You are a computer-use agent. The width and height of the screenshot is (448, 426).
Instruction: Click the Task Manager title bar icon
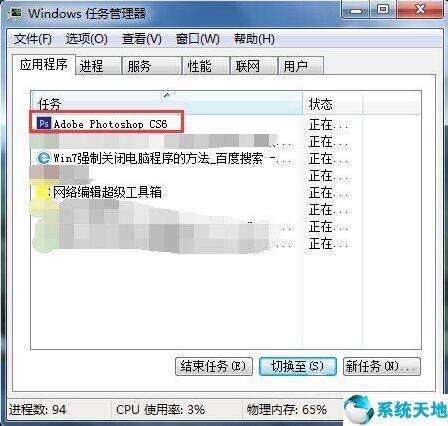[15, 13]
